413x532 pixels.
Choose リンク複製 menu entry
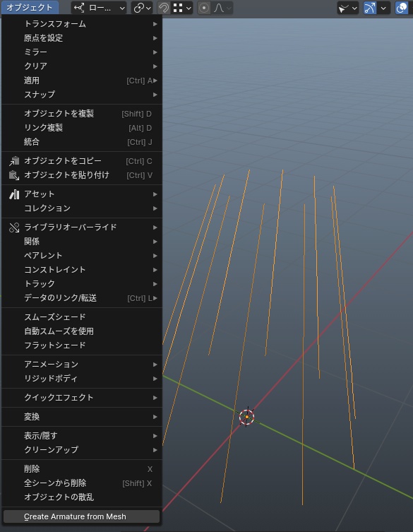(x=82, y=128)
